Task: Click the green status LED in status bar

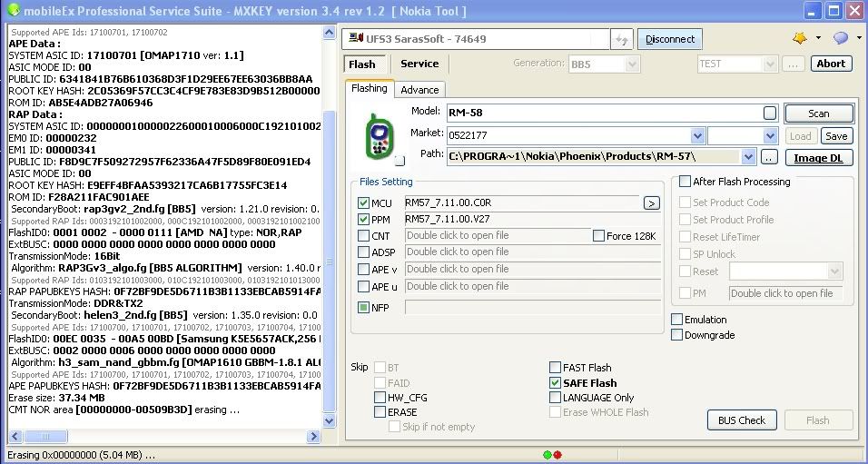Action: pos(547,454)
